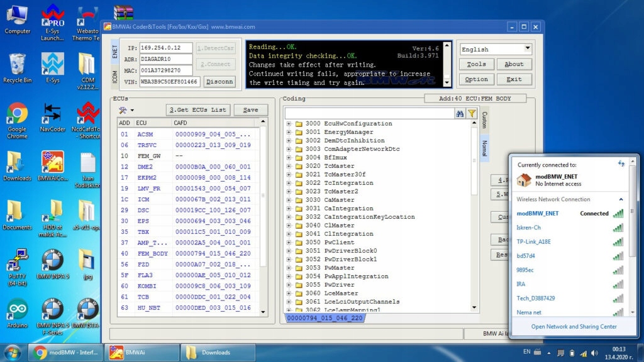Expand the 3050 PwClient tree node
This screenshot has width=644, height=362.
pos(289,243)
